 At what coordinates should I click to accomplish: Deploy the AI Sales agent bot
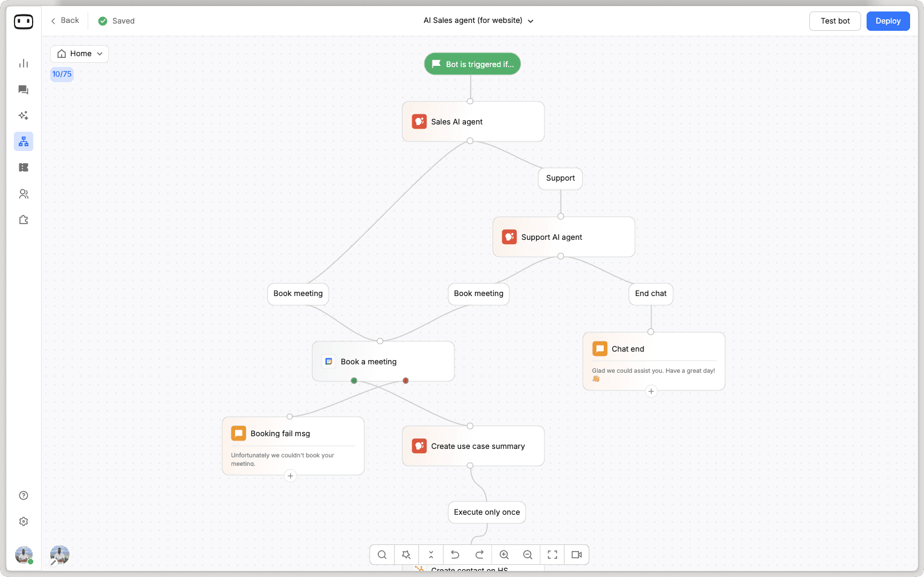click(888, 21)
